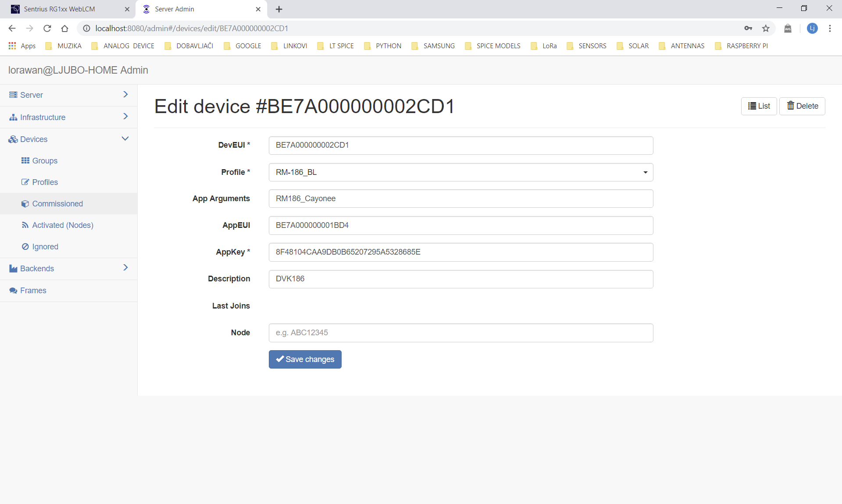Open the SENSORS bookmarks folder
The width and height of the screenshot is (842, 504).
(586, 46)
